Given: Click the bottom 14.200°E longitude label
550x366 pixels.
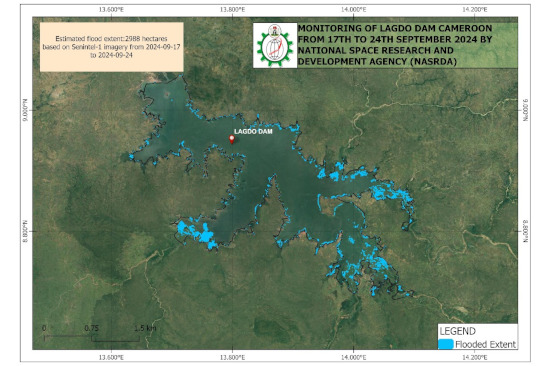Looking at the screenshot, I should point(475,358).
